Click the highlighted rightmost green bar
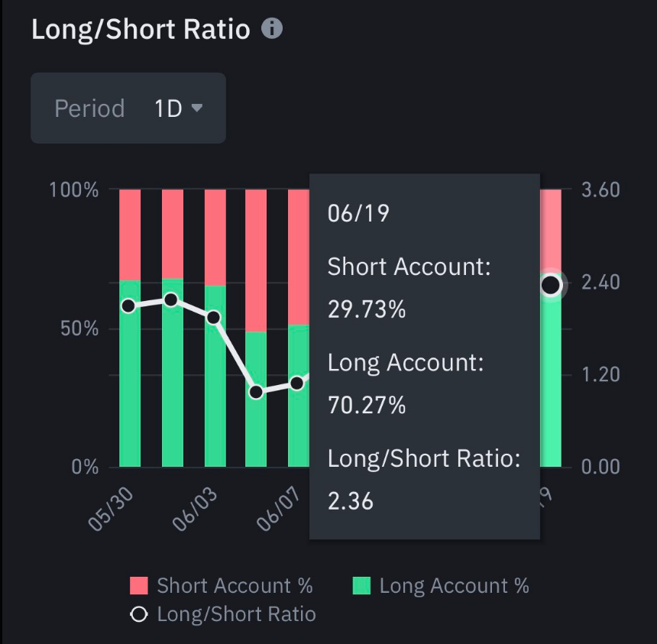657x644 pixels. pyautogui.click(x=551, y=382)
